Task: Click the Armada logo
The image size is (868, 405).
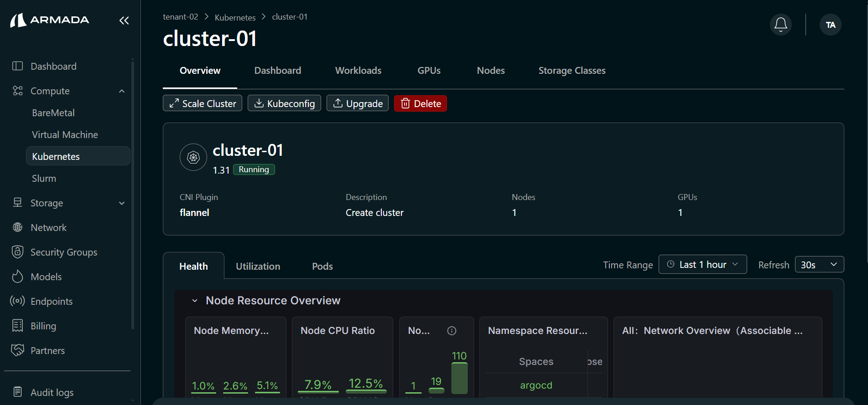Action: pyautogui.click(x=50, y=20)
